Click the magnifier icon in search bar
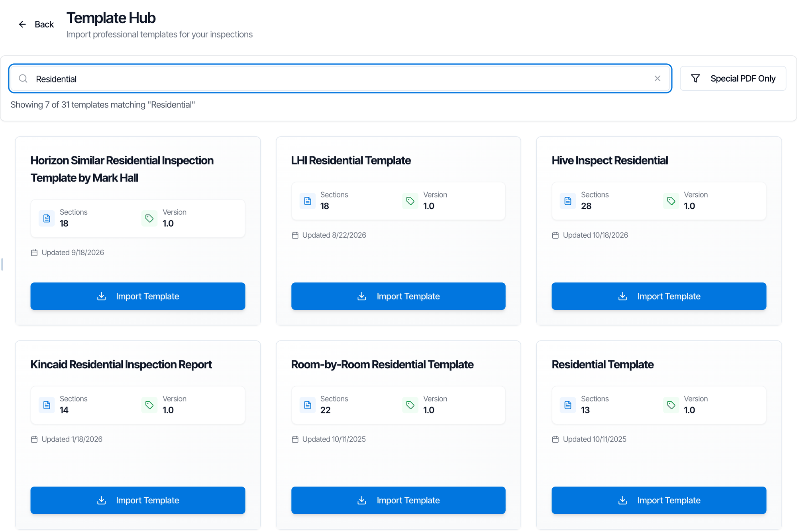The width and height of the screenshot is (797, 532). [23, 78]
